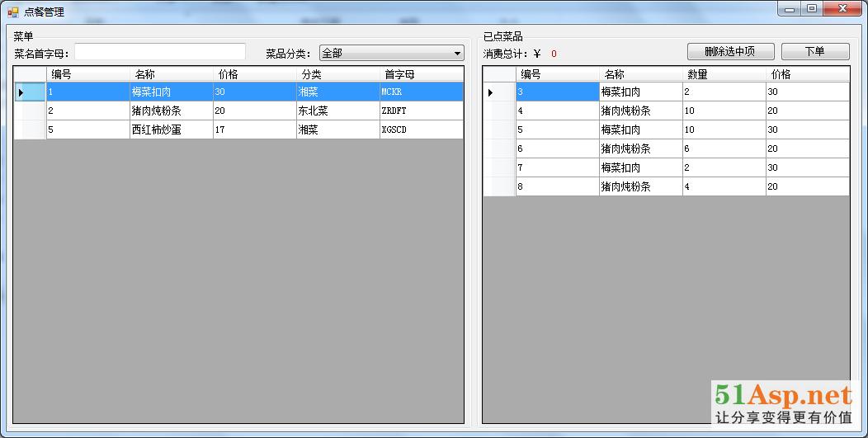The height and width of the screenshot is (438, 868).
Task: Maximize the 点餐管理 window
Action: pyautogui.click(x=812, y=9)
